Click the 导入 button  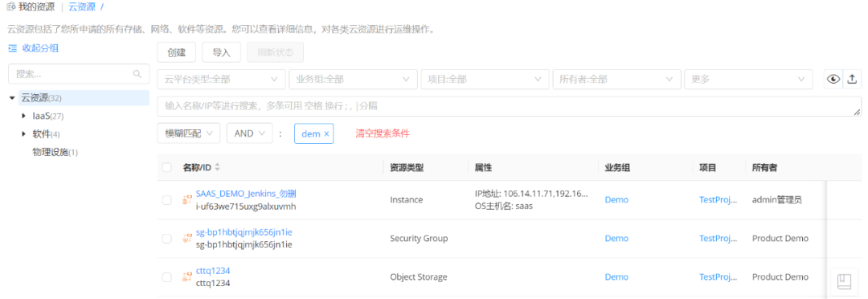click(222, 52)
